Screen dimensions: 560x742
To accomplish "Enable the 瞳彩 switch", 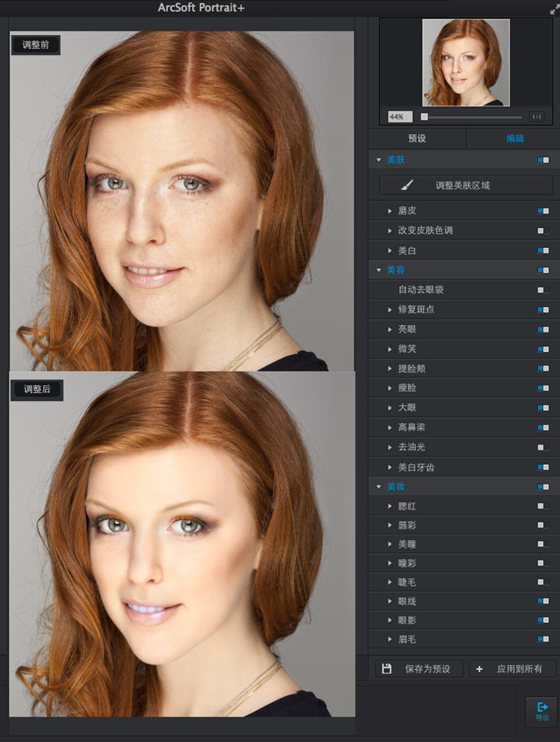I will click(543, 563).
